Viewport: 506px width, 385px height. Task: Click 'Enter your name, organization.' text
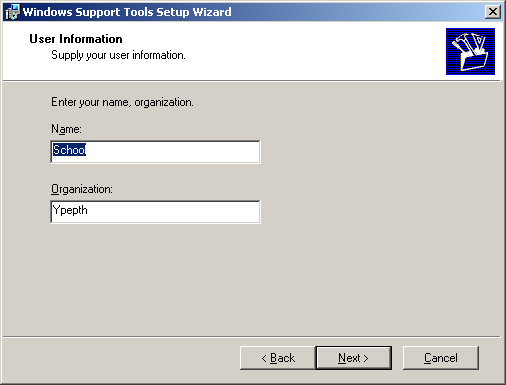pos(122,102)
